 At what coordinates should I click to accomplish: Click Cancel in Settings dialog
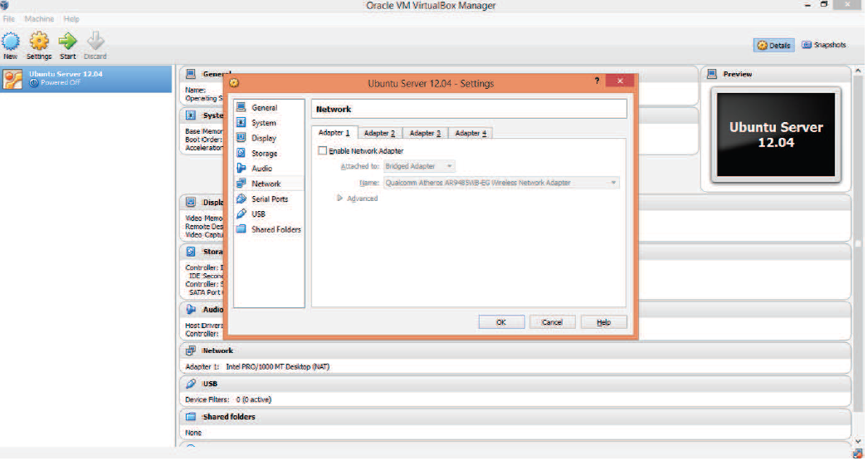pos(552,322)
